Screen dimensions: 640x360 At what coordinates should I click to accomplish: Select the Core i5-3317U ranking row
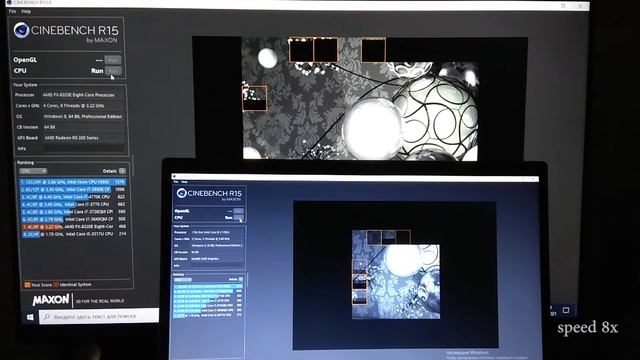point(73,234)
